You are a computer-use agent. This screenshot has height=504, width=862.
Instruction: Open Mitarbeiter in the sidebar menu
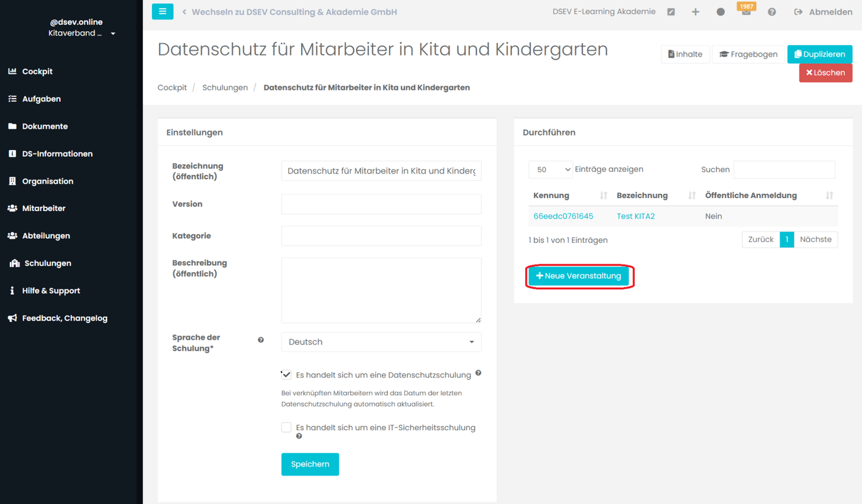click(44, 209)
